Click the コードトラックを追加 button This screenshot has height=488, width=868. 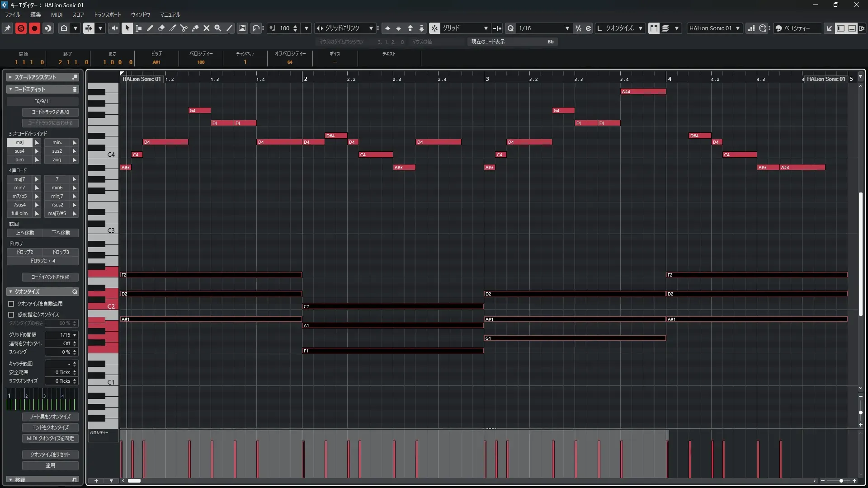tap(50, 112)
